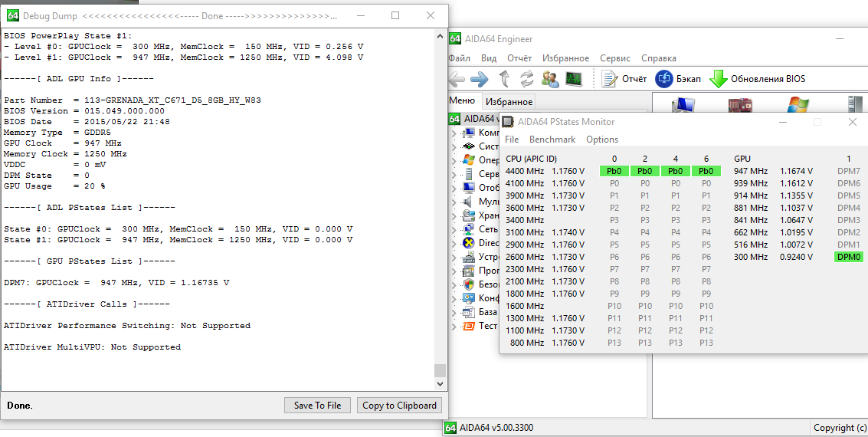This screenshot has width=868, height=437.
Task: Open the green graph monitor toolbar icon
Action: (x=574, y=79)
